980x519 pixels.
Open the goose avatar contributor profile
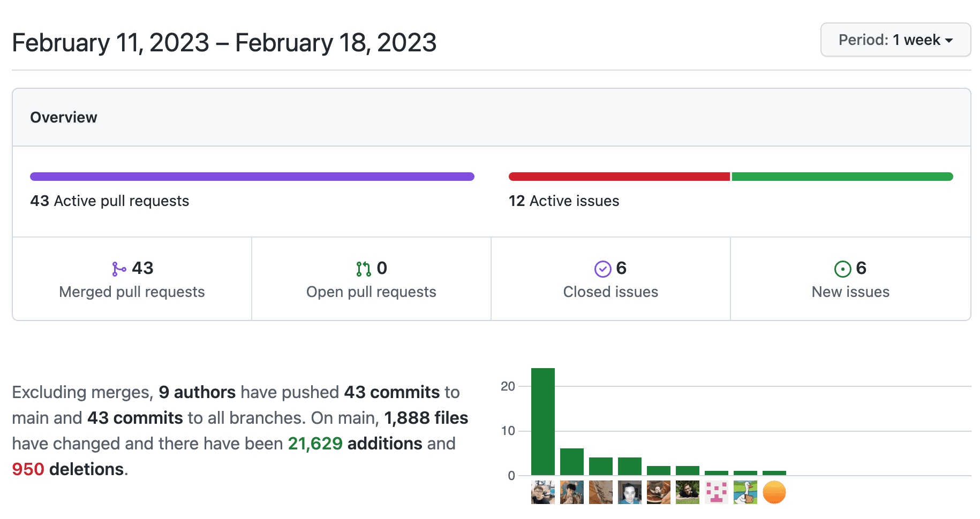(x=745, y=492)
